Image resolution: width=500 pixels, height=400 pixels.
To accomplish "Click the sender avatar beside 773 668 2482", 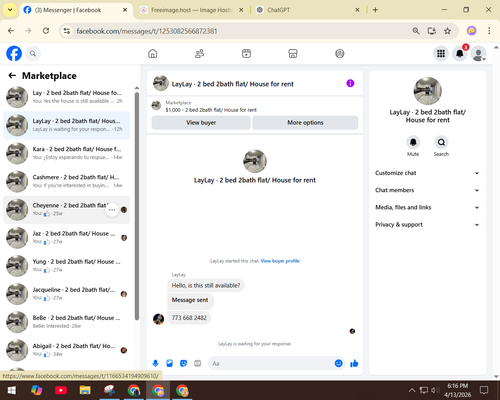I will (158, 319).
